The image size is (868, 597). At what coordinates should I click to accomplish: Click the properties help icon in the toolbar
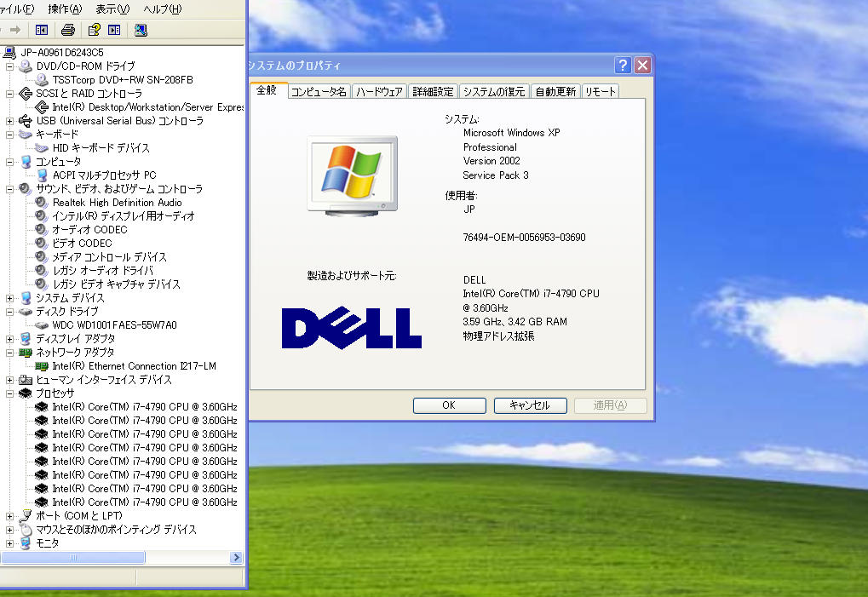(94, 30)
